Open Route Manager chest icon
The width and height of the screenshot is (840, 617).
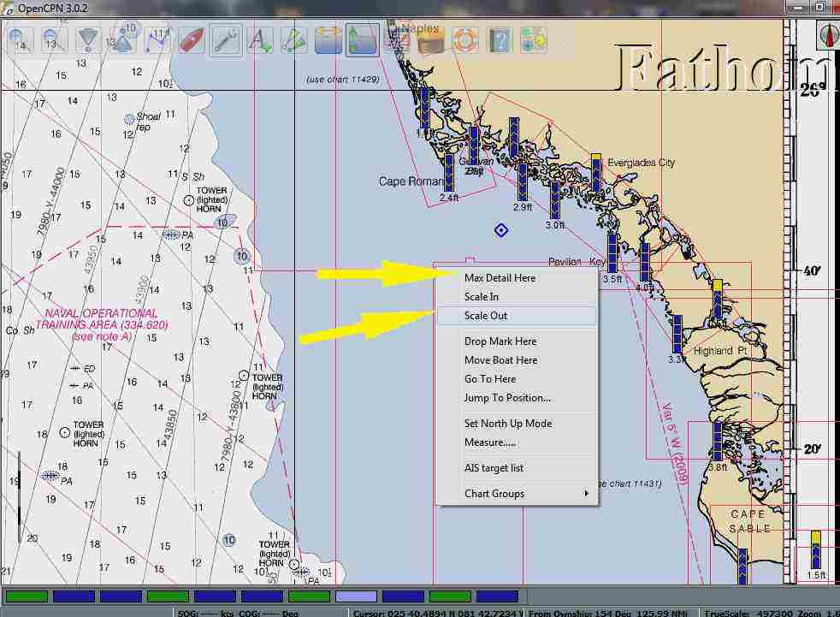point(430,39)
